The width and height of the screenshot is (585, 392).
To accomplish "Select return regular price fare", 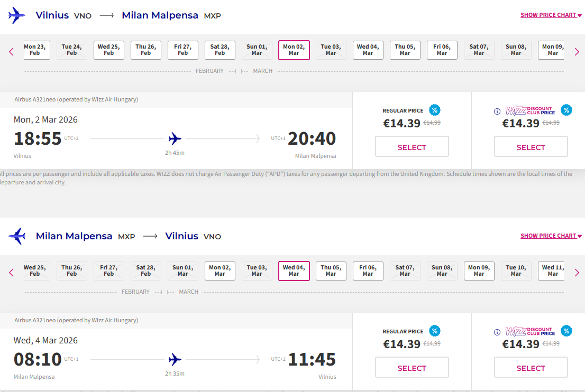I will coord(412,368).
